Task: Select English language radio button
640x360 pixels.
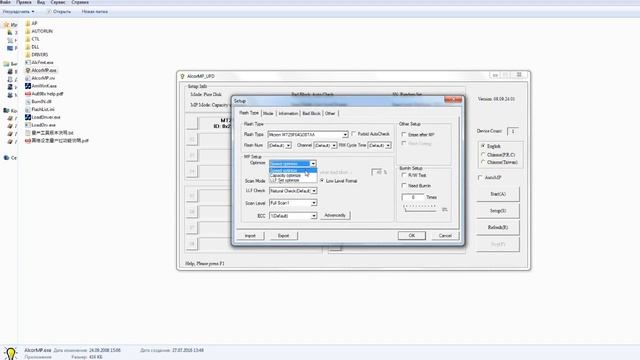Action: [483, 146]
